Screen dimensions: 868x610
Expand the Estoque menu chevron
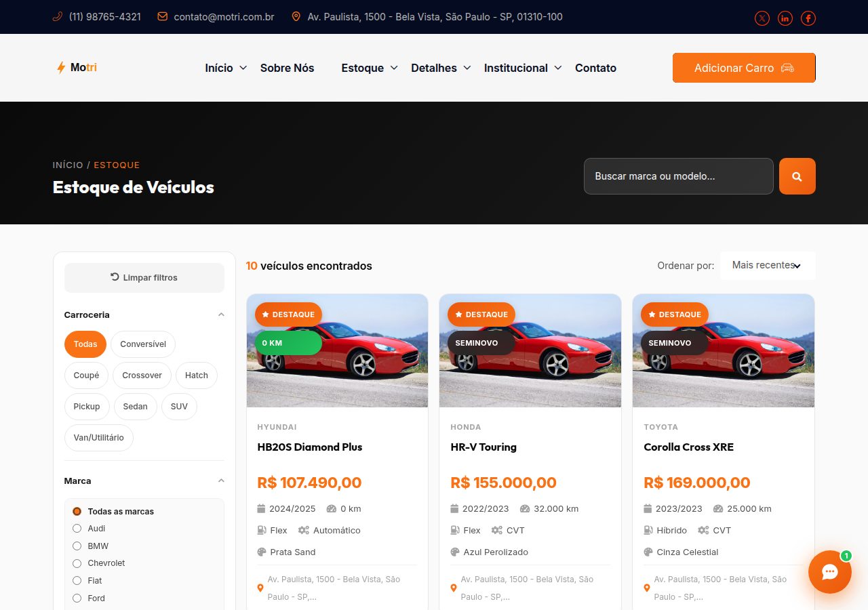tap(395, 68)
